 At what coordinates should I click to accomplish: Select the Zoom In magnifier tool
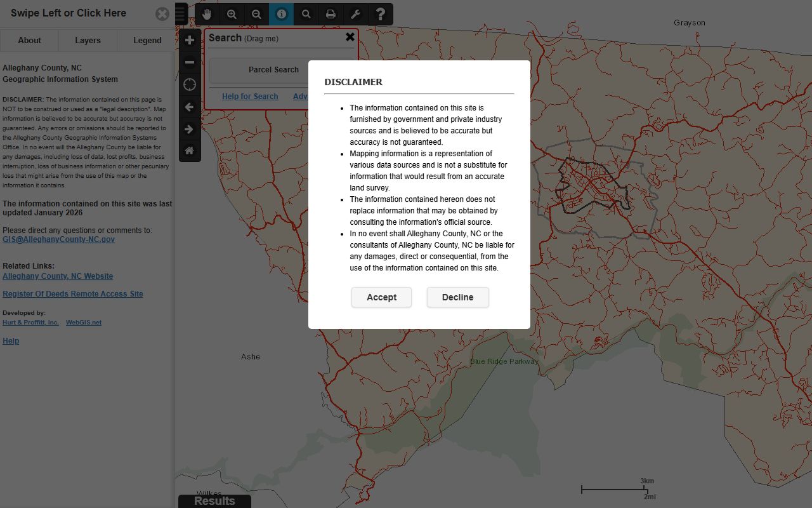[232, 14]
